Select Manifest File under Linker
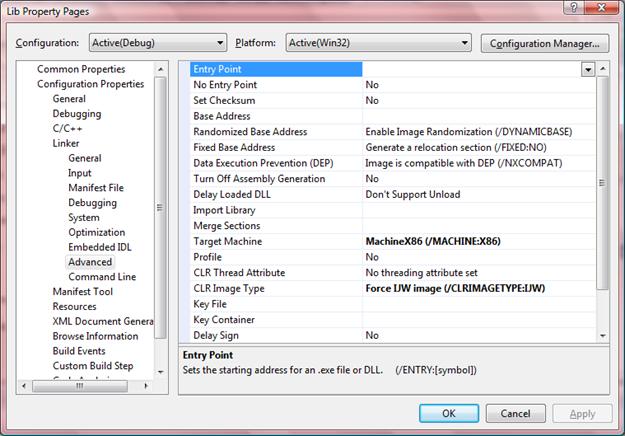This screenshot has width=625, height=436. 96,187
